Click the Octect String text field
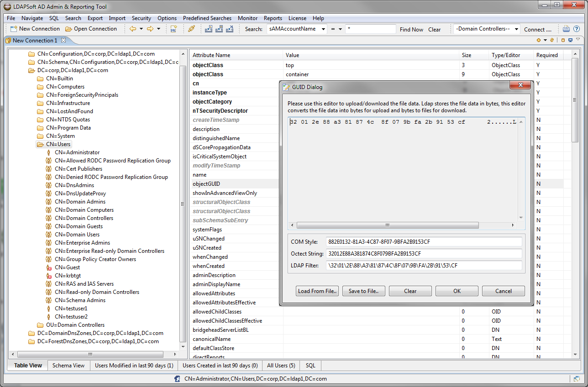588x387 pixels. pyautogui.click(x=424, y=253)
